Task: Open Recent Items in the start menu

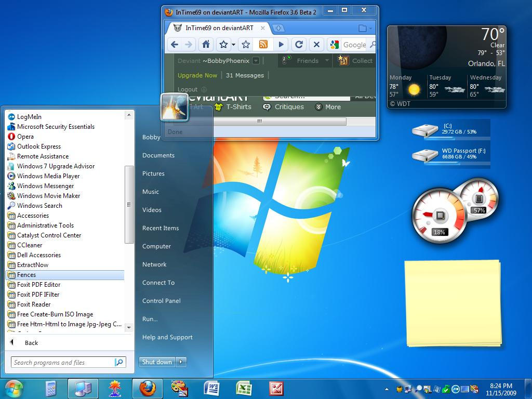Action: click(x=161, y=228)
